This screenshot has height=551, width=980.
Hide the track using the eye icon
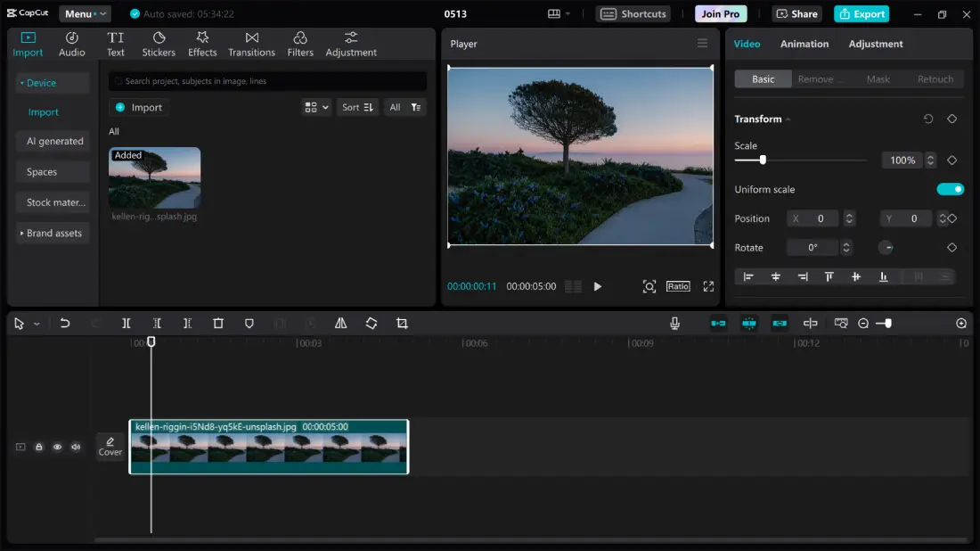pos(57,447)
